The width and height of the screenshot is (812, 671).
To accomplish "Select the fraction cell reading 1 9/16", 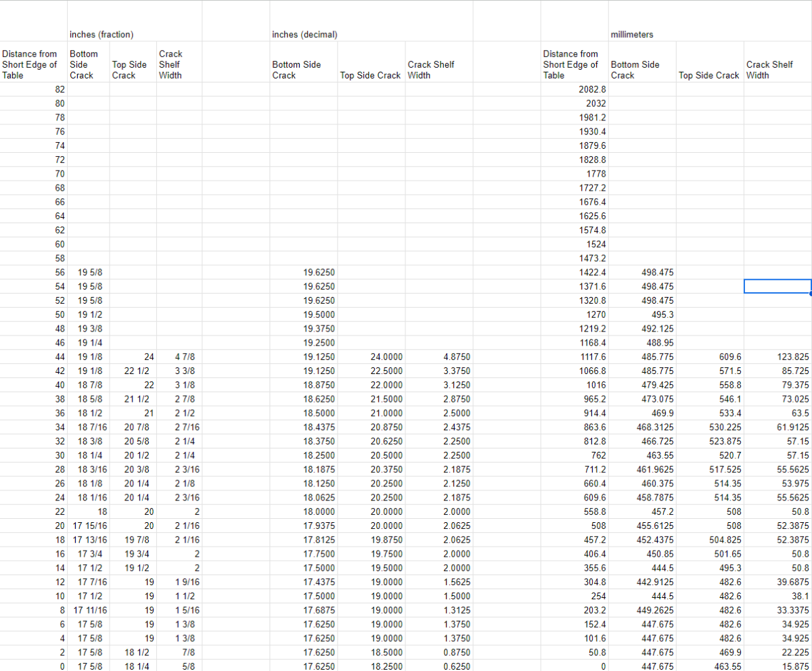I will pos(179,582).
